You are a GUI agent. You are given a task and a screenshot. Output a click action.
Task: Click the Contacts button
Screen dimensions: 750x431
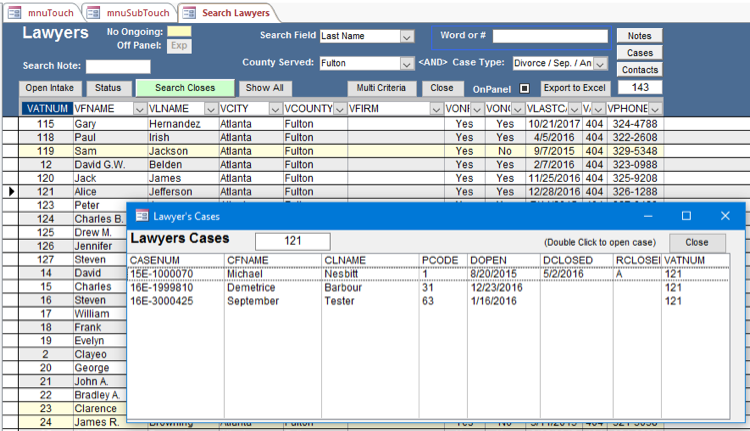coord(640,70)
